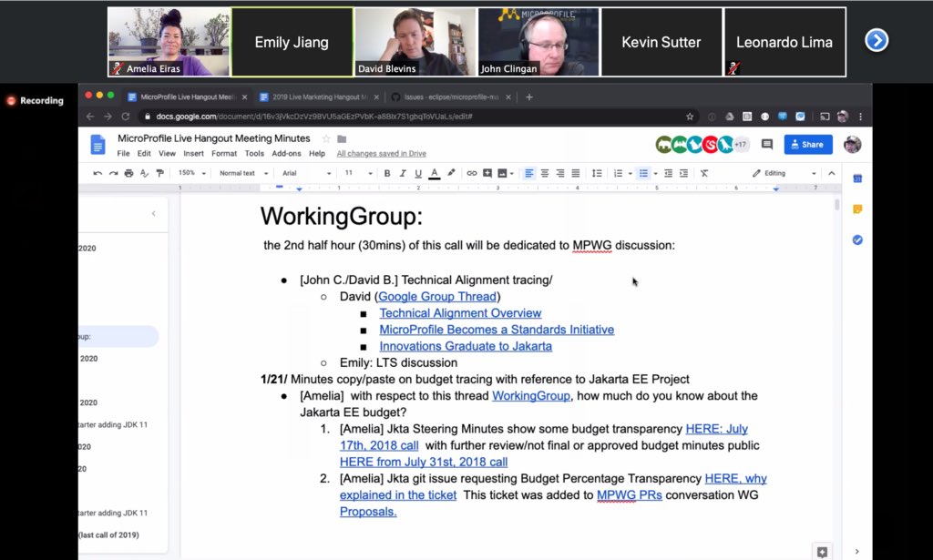
Task: Toggle center align
Action: tap(545, 173)
